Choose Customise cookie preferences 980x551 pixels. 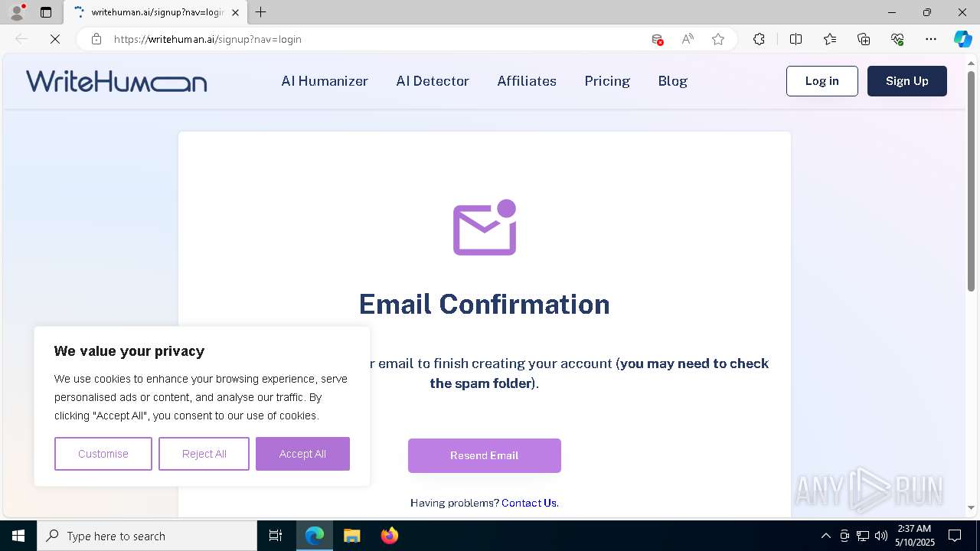103,454
